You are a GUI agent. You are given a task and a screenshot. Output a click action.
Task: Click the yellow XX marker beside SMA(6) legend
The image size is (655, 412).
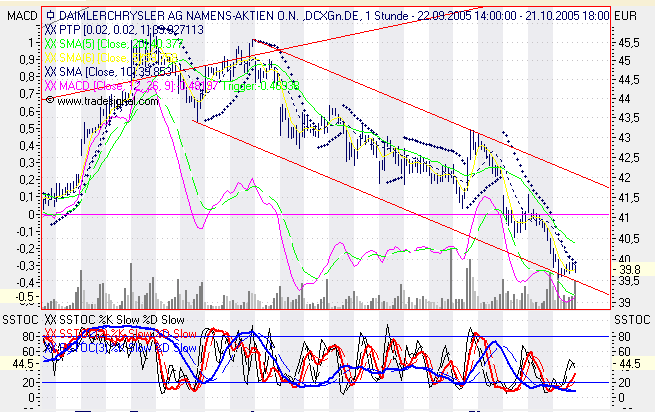[x=51, y=58]
